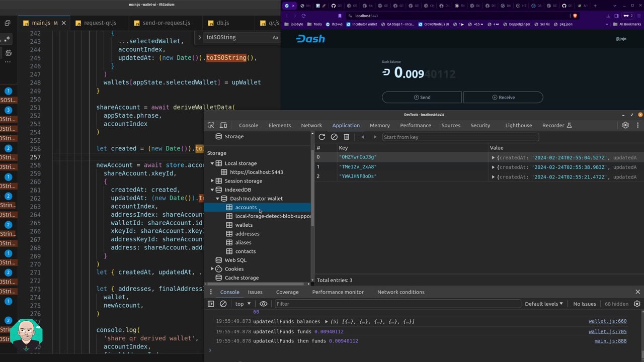Click the Receive button in wallet

[503, 97]
